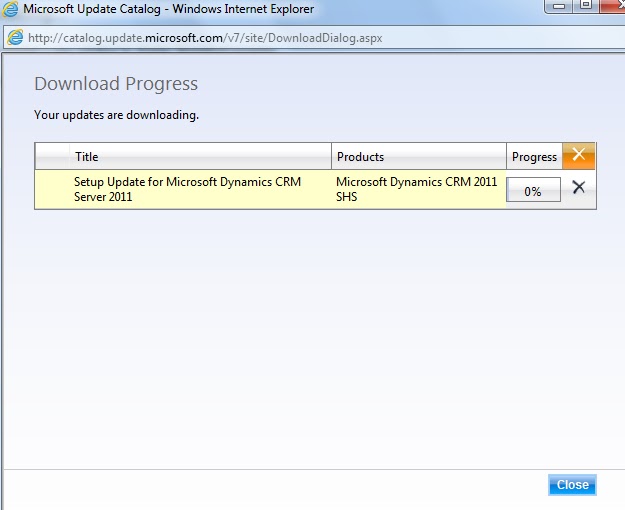Click the Progress column header
The width and height of the screenshot is (625, 510).
(535, 156)
